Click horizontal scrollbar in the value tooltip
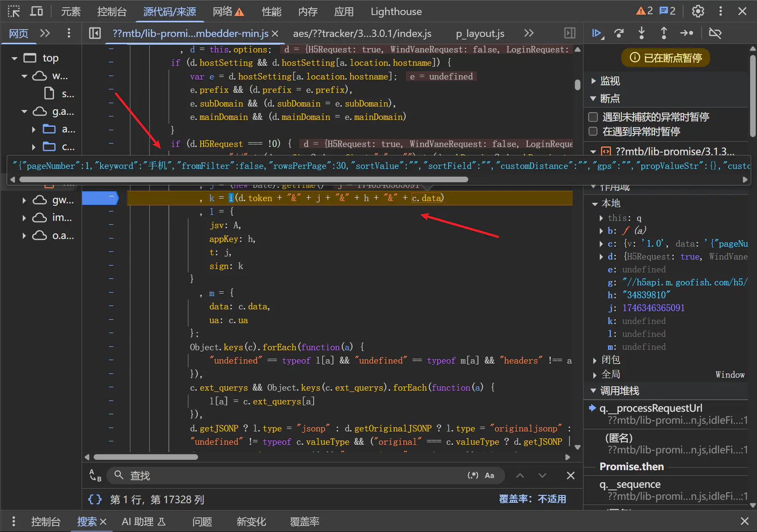This screenshot has height=532, width=757. (x=244, y=180)
